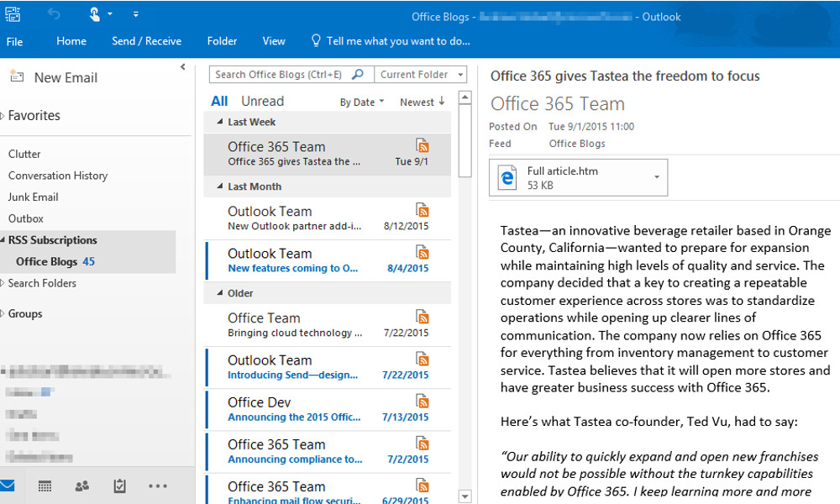840x504 pixels.
Task: Select the Folder ribbon tab
Action: 222,41
